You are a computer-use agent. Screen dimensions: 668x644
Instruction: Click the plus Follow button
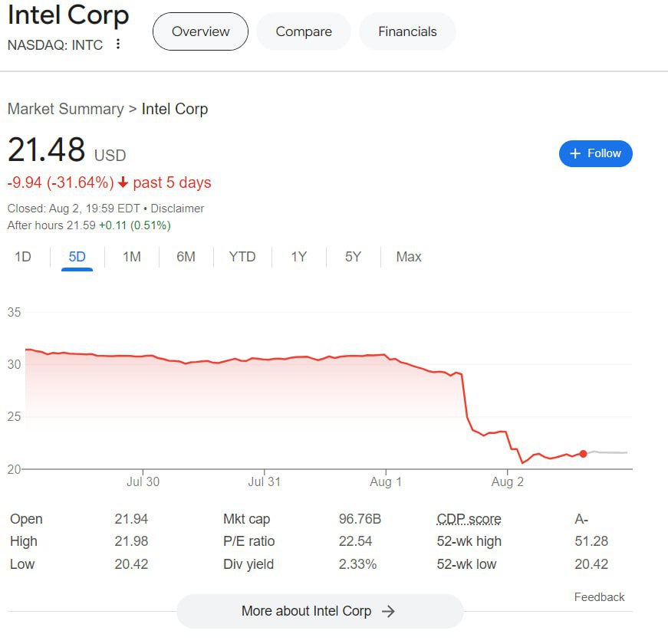595,153
